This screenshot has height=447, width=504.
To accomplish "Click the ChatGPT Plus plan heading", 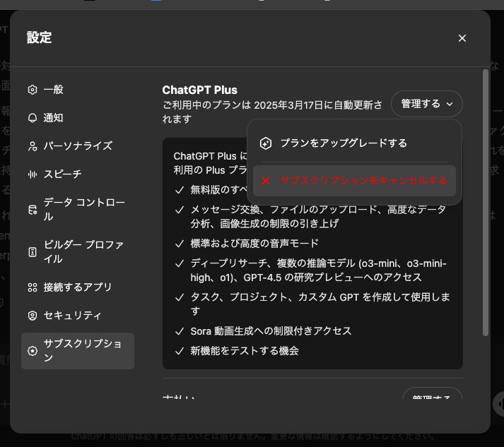I will pyautogui.click(x=199, y=90).
